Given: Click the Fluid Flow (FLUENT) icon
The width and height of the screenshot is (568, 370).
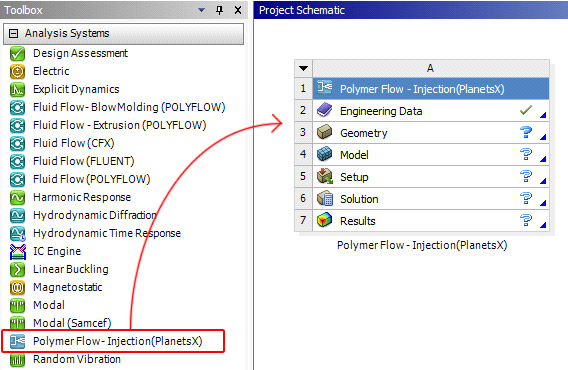Looking at the screenshot, I should tap(17, 161).
